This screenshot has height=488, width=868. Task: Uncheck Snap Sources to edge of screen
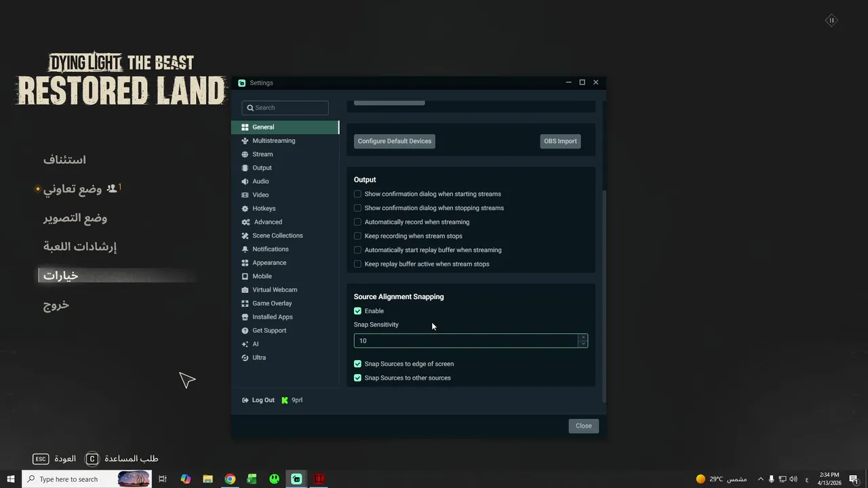pos(357,364)
